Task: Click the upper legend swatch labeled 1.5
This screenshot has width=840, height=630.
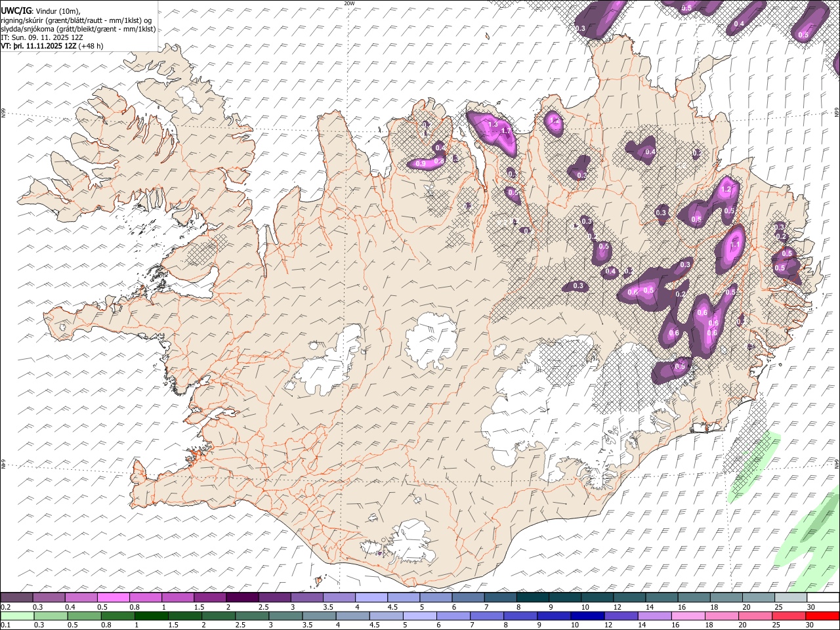Action: pos(209,598)
